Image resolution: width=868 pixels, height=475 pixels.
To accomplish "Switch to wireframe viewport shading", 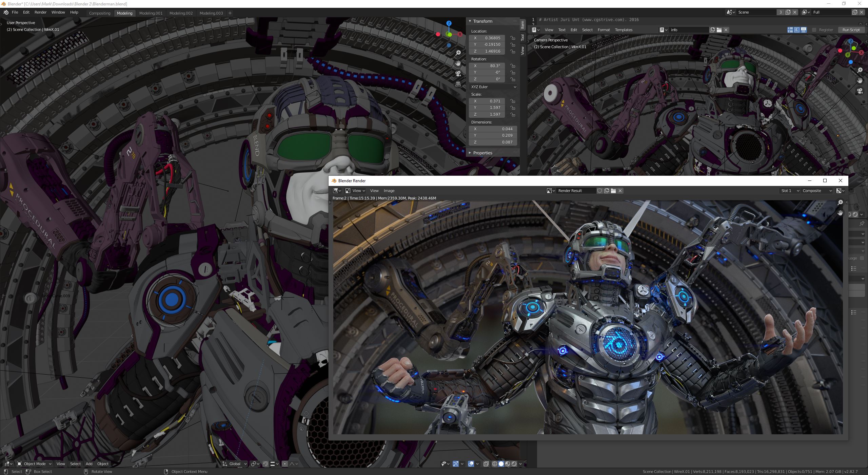I will 495,464.
